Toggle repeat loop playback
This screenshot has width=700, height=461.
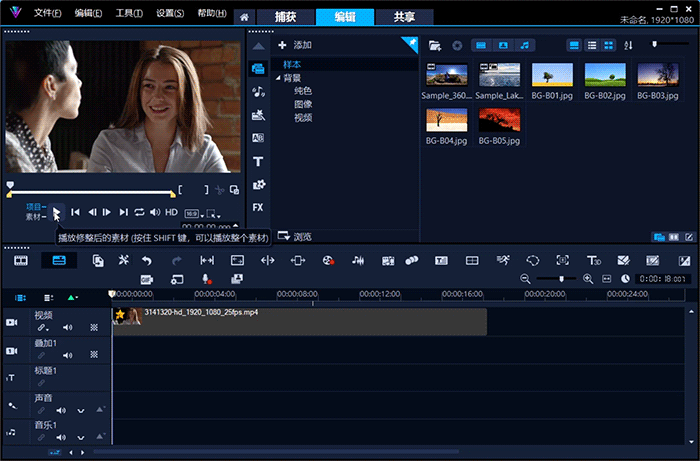[139, 212]
